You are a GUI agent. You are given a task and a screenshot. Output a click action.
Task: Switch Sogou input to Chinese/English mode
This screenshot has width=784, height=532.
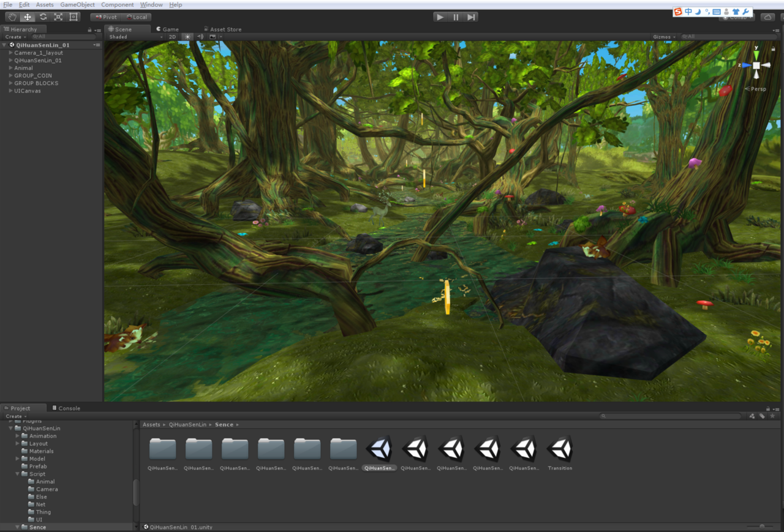click(688, 12)
